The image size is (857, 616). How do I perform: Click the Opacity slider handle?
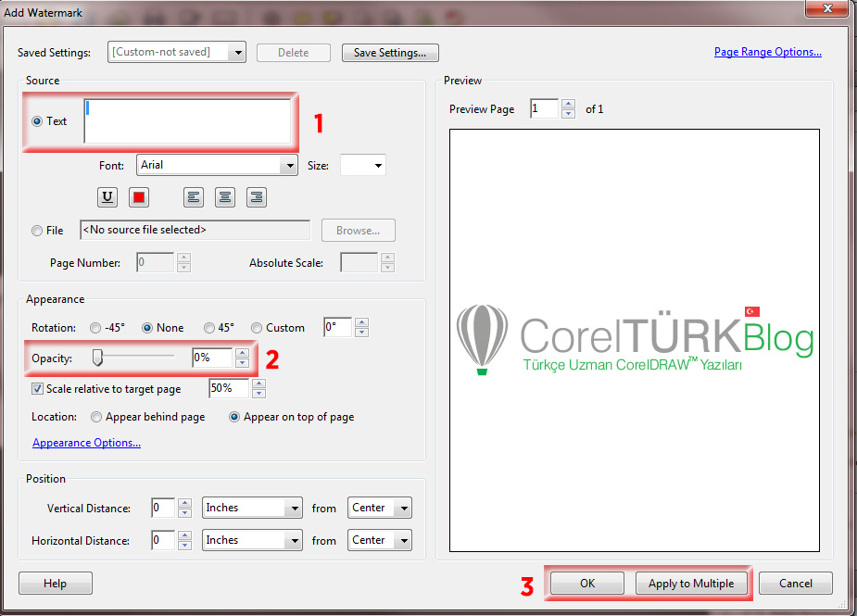[x=97, y=358]
